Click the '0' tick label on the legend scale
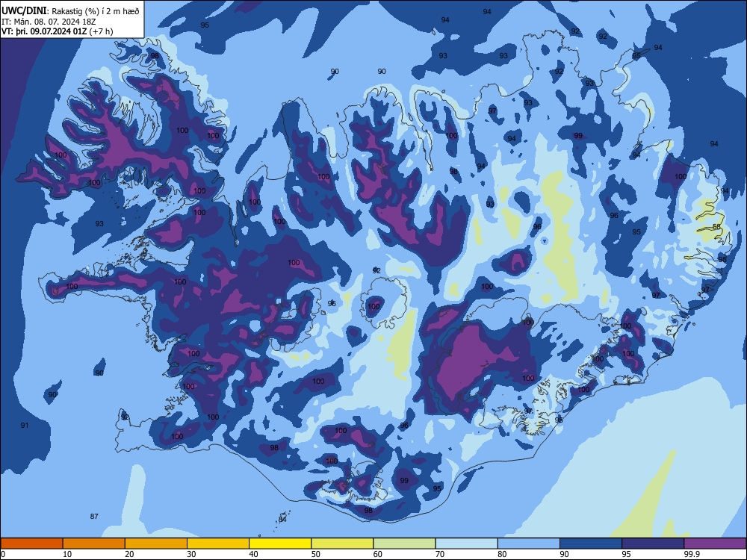This screenshot has width=747, height=560. coord(3,554)
